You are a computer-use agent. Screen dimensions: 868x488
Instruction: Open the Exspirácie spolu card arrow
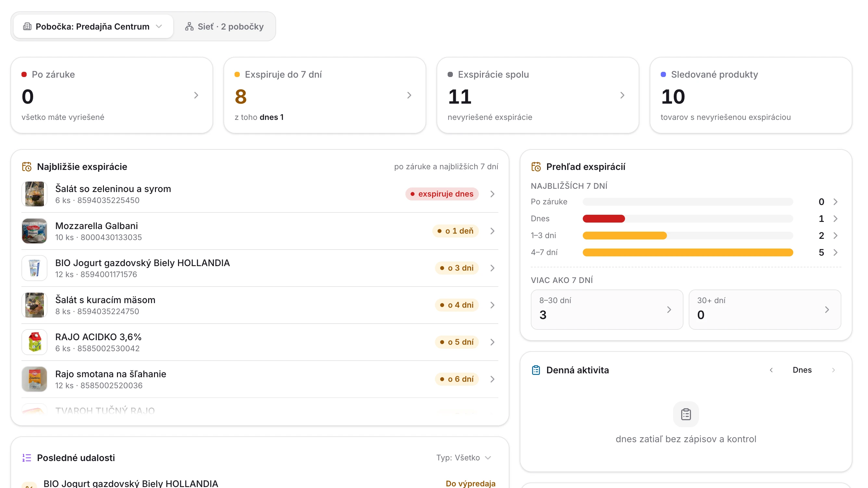pos(622,96)
